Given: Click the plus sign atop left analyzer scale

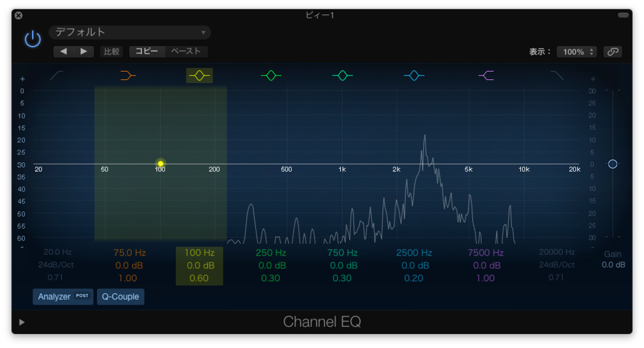Looking at the screenshot, I should pos(23,79).
